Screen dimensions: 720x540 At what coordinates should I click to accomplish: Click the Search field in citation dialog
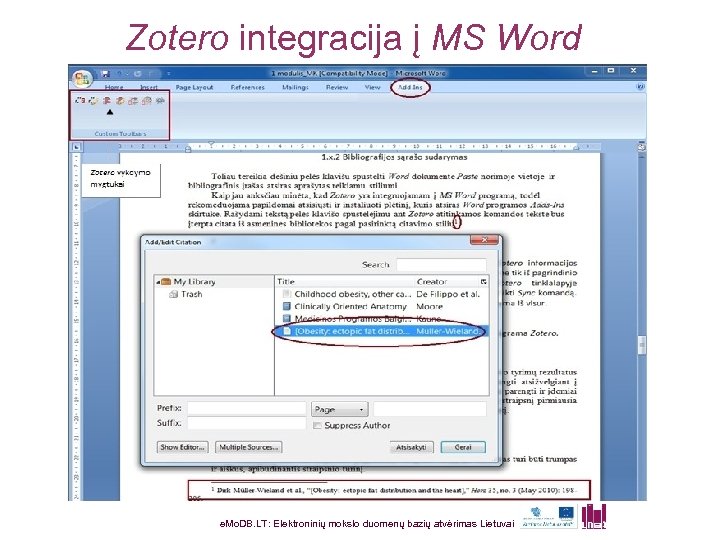point(441,264)
